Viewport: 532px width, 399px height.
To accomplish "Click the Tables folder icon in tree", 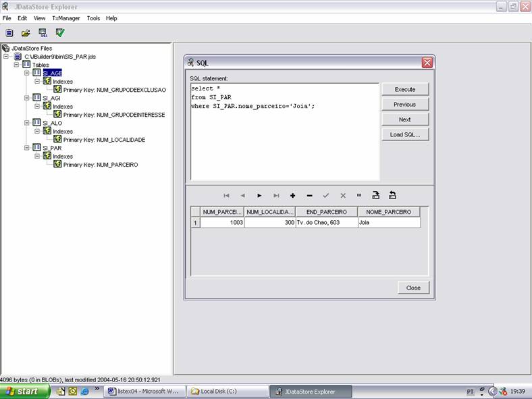I will click(x=26, y=64).
